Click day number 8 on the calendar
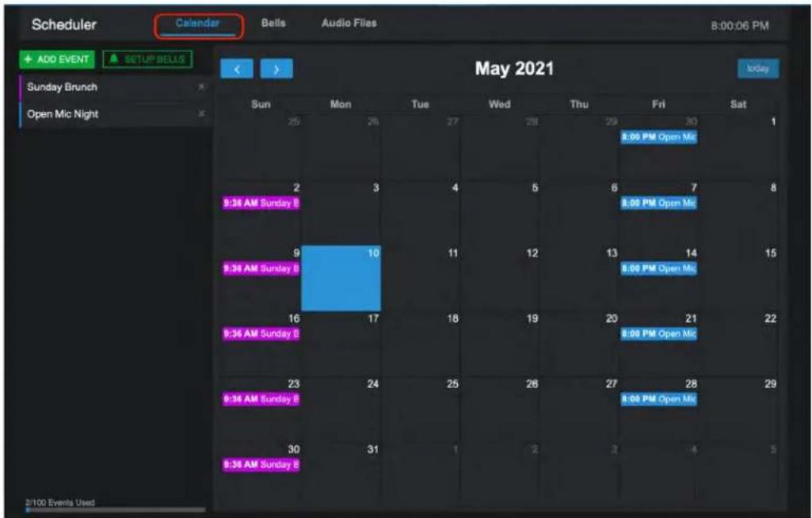 (x=773, y=188)
